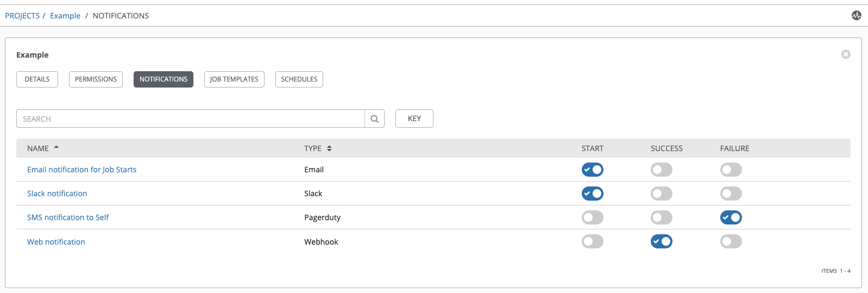
Task: Enable Success for Email notification for Job Starts
Action: point(662,170)
